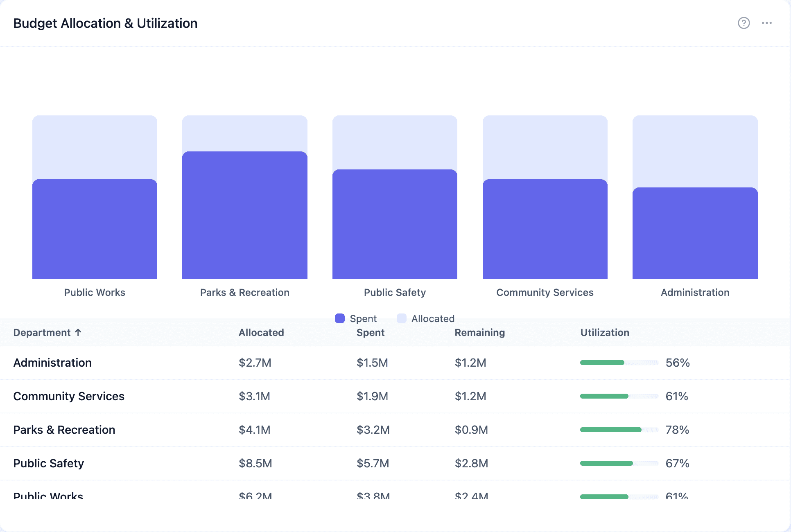Click the Public Safety utilization bar
Viewport: 791px width, 532px height.
click(x=619, y=463)
